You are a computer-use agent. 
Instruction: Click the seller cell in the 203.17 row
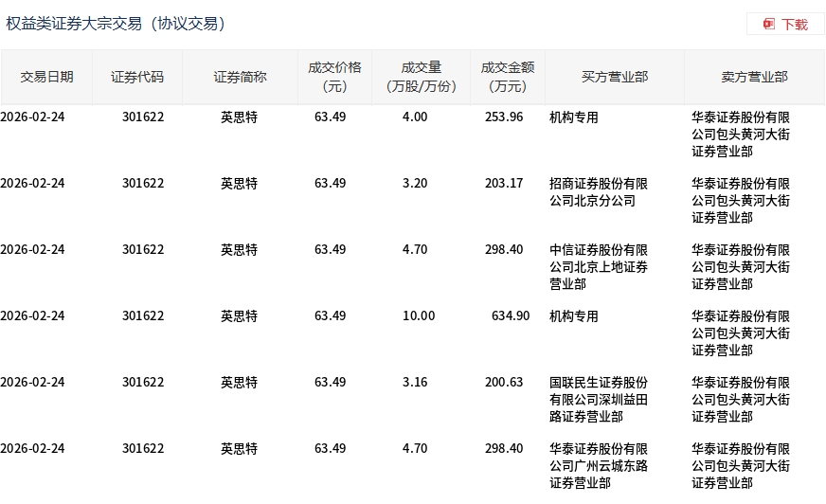[741, 201]
